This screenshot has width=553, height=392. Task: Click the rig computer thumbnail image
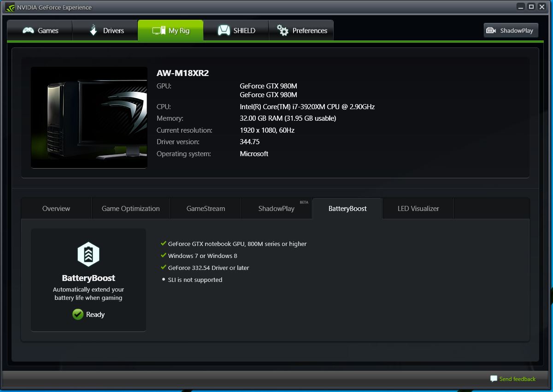click(89, 117)
